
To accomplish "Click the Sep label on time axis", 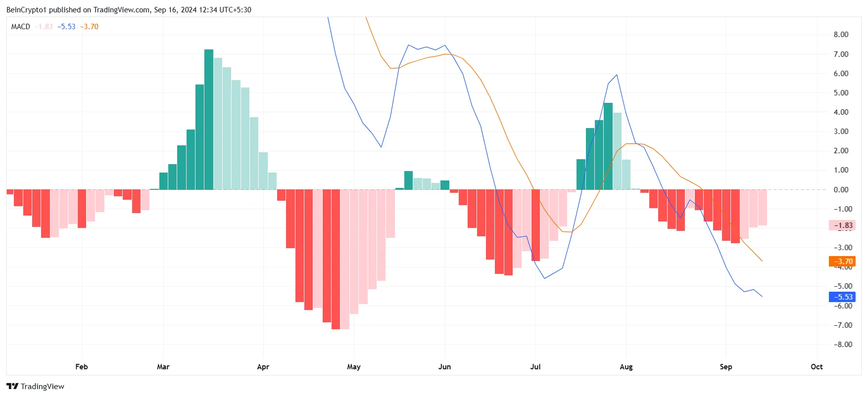I will pyautogui.click(x=726, y=367).
